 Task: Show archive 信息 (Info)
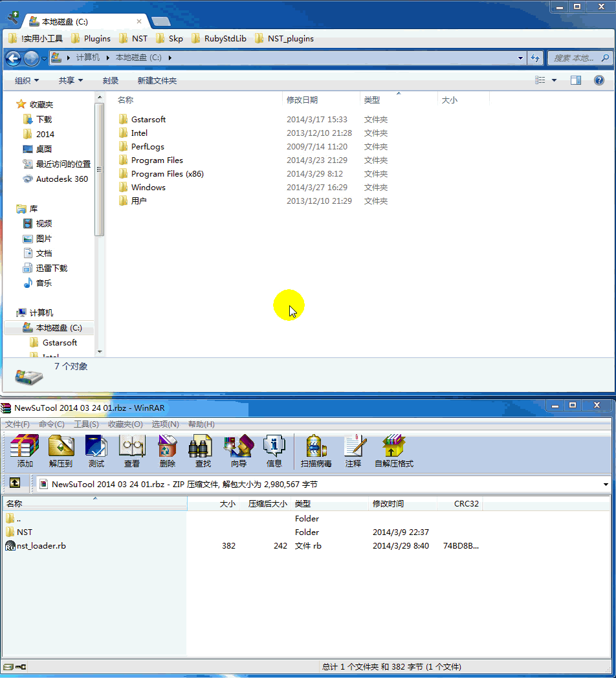click(x=274, y=451)
